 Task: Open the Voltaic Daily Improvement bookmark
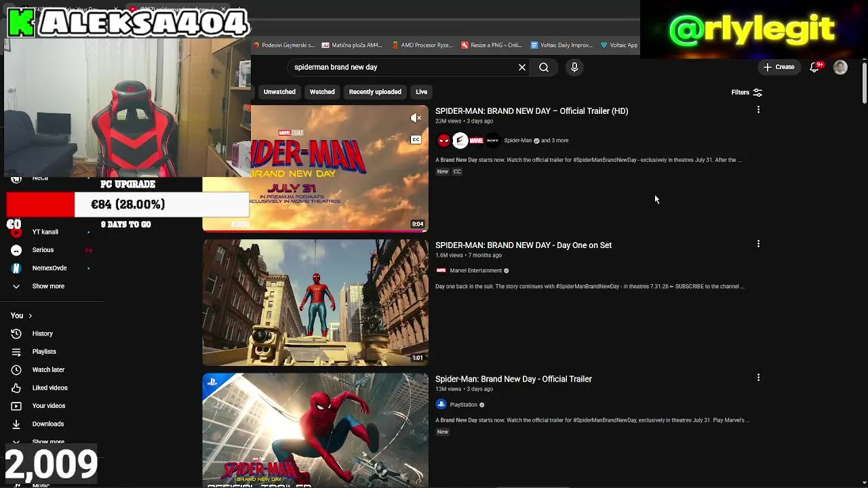tap(561, 45)
